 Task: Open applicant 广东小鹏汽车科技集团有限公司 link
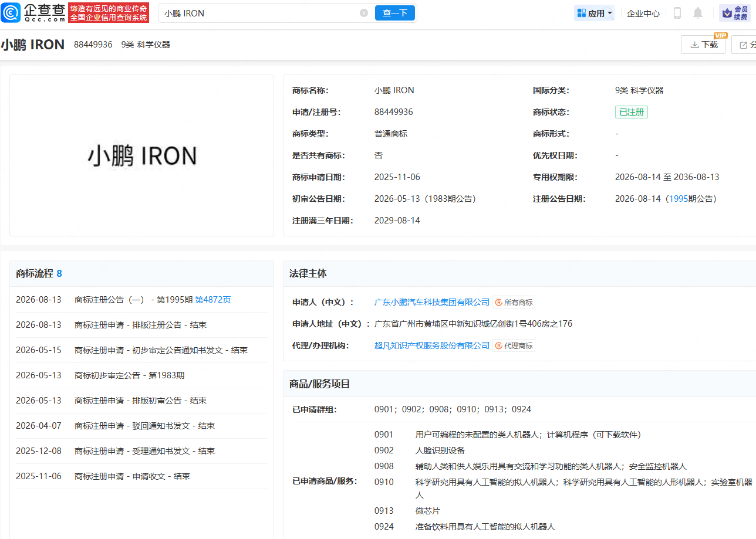point(432,302)
